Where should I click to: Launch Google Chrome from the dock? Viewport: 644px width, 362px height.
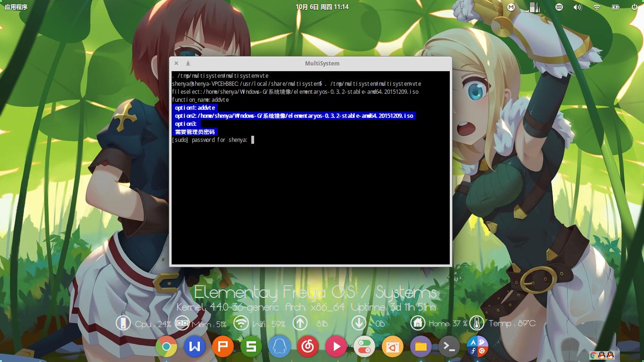[x=166, y=346]
